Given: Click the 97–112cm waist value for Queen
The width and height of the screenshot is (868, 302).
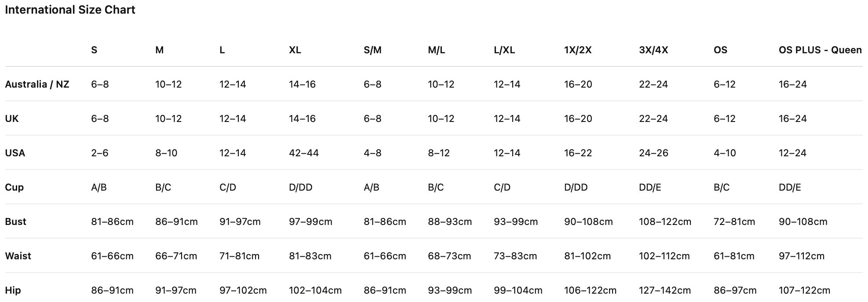Looking at the screenshot, I should (802, 256).
